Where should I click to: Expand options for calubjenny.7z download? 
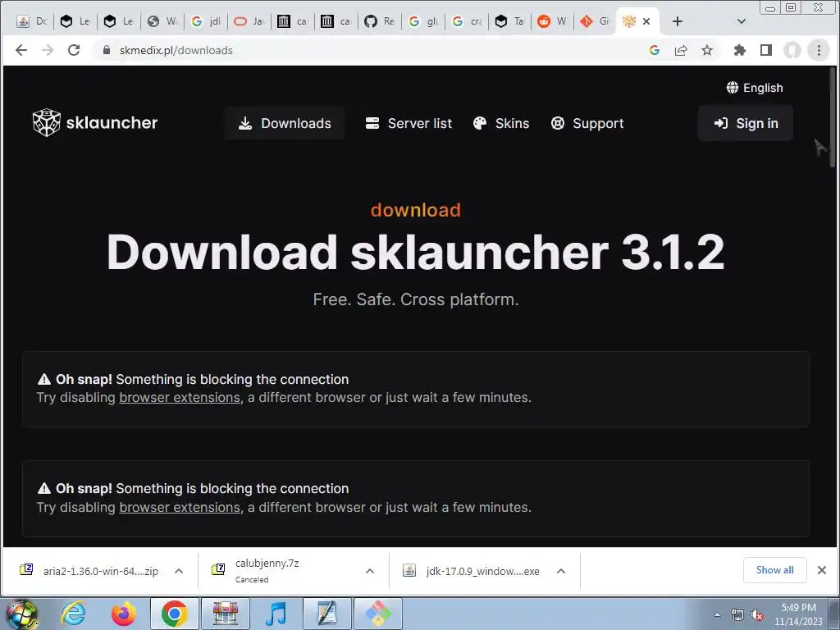pyautogui.click(x=370, y=571)
